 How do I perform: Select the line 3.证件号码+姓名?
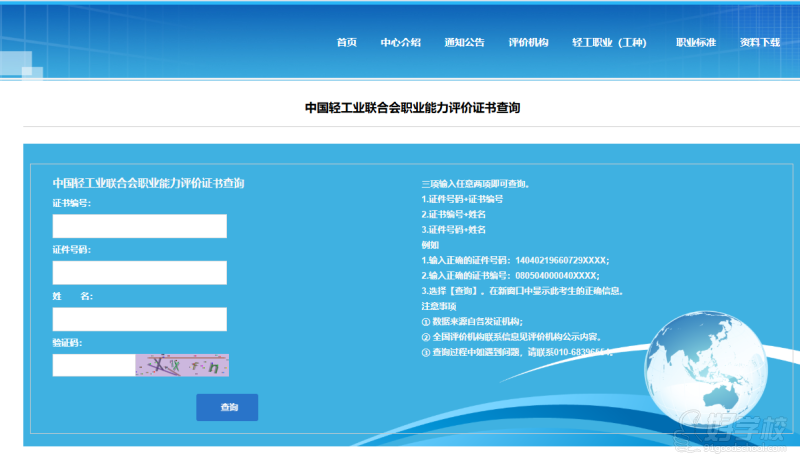[454, 230]
